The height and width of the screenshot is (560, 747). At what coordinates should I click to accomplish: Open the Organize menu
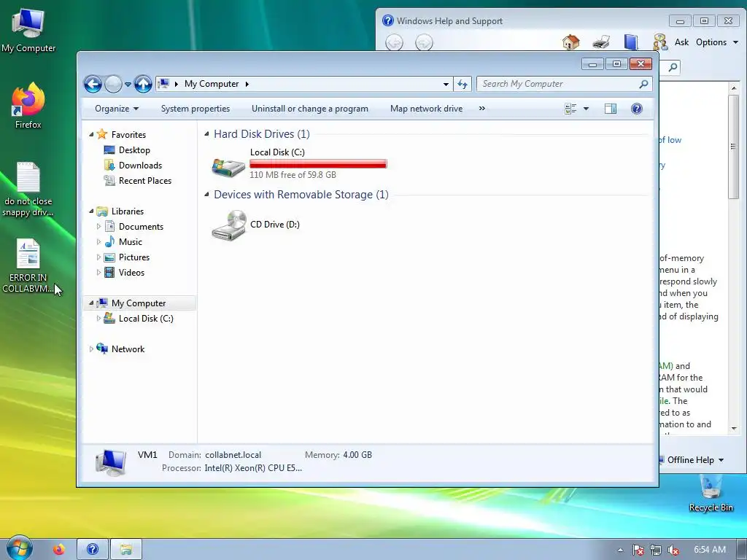coord(117,109)
